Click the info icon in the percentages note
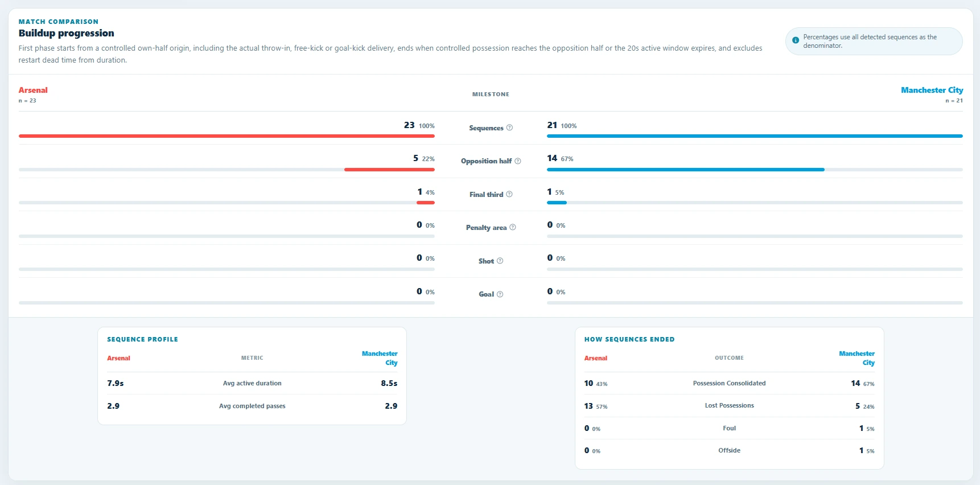 796,40
